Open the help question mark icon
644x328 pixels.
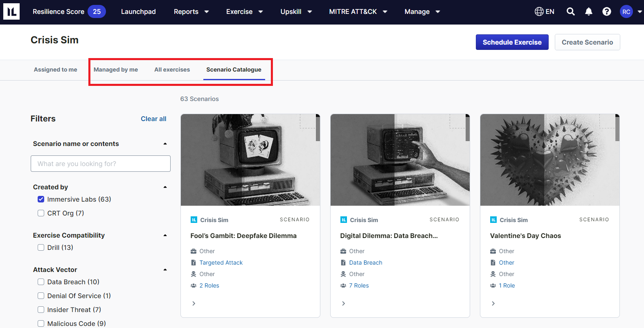click(607, 11)
